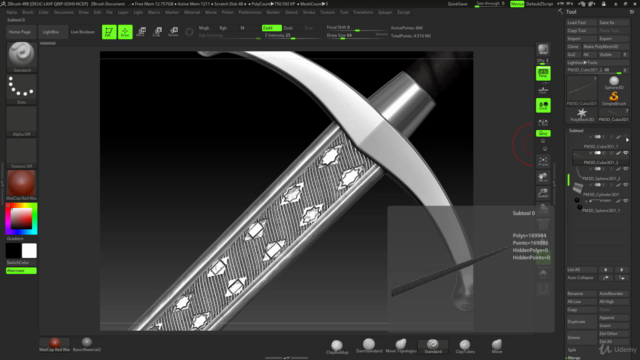
Task: Open the Zplugin menu
Action: [x=385, y=12]
